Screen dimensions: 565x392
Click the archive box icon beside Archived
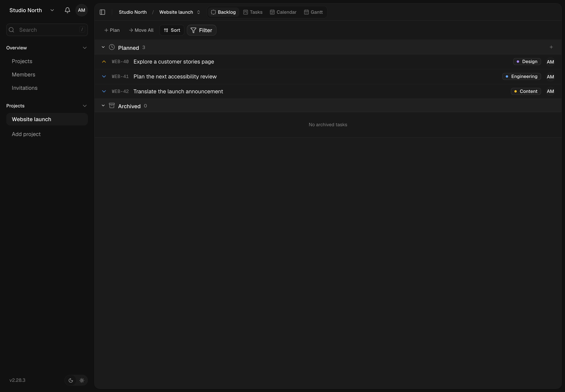pos(112,106)
